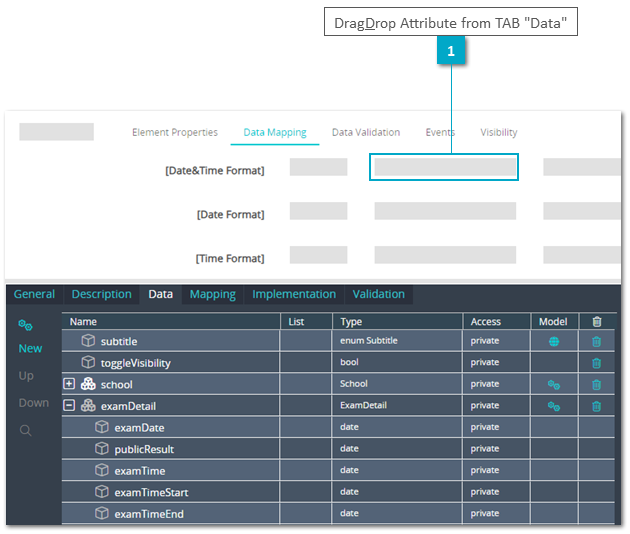Image resolution: width=630 pixels, height=534 pixels.
Task: Select the publicResult attribute name
Action: 144,449
